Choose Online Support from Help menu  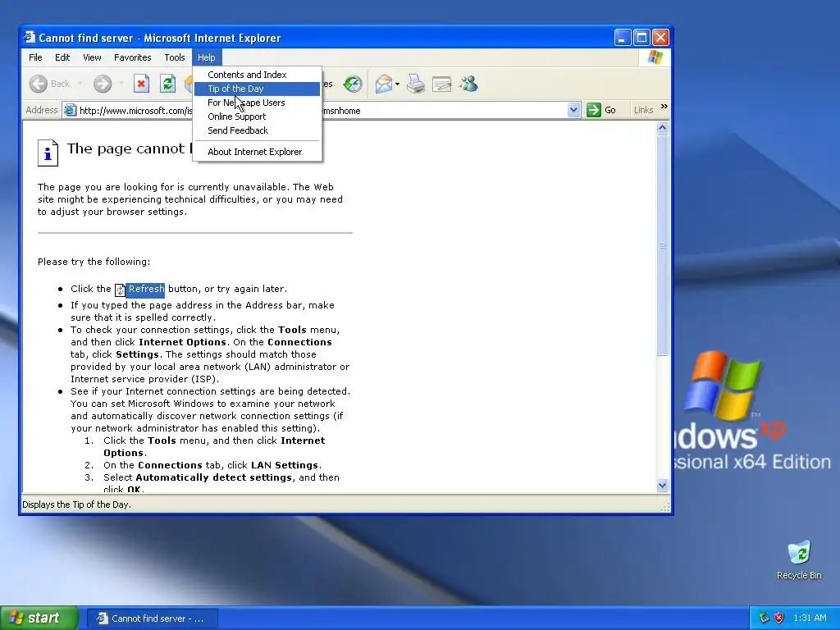coord(257,116)
